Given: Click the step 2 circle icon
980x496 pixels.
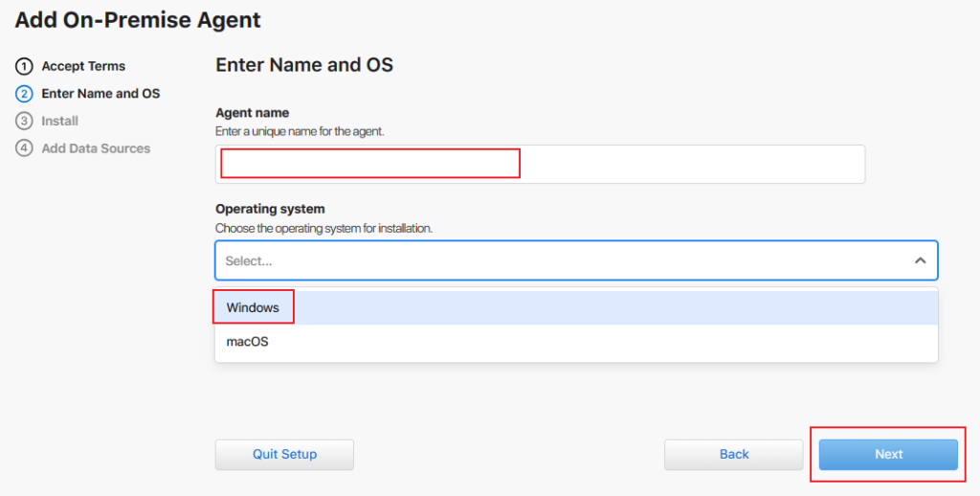Looking at the screenshot, I should 24,94.
